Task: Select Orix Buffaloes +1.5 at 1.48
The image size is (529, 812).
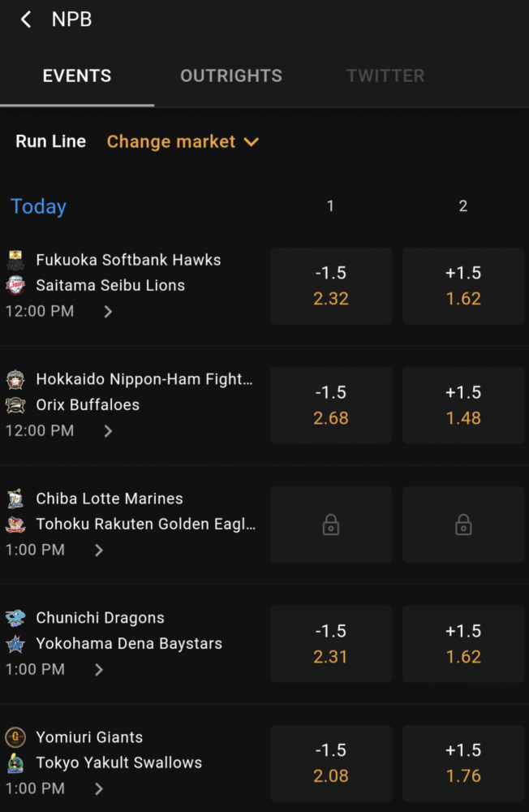Action: (x=463, y=405)
